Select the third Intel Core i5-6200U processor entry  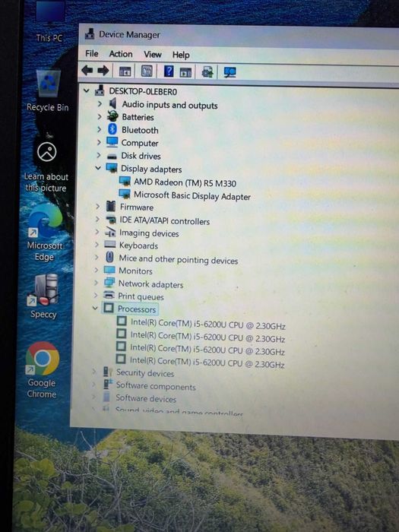coord(207,350)
